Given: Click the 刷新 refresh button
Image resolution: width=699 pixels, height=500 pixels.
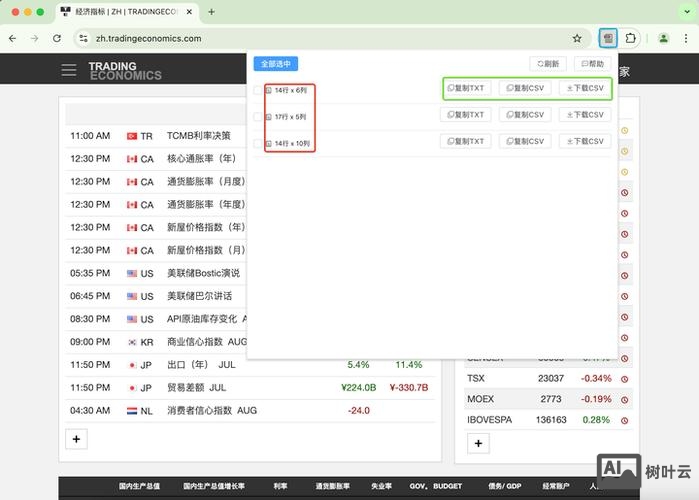Looking at the screenshot, I should pos(548,64).
